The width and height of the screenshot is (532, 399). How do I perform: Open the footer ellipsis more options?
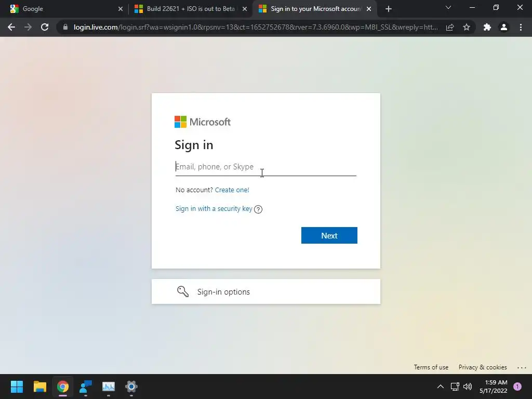(x=522, y=367)
